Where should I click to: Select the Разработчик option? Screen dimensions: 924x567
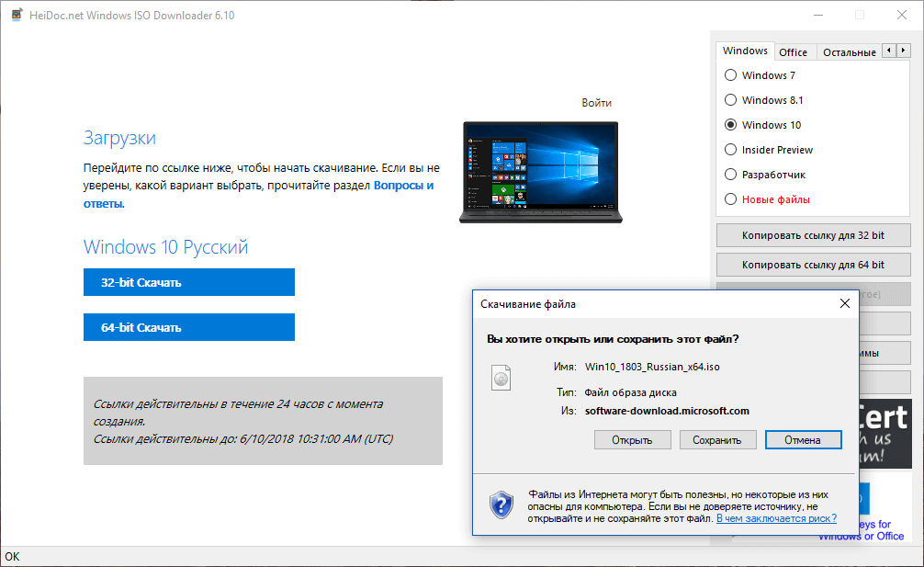point(730,174)
